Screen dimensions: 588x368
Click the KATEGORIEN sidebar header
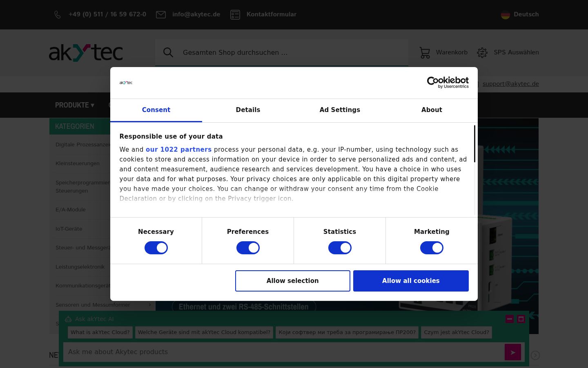tap(80, 126)
